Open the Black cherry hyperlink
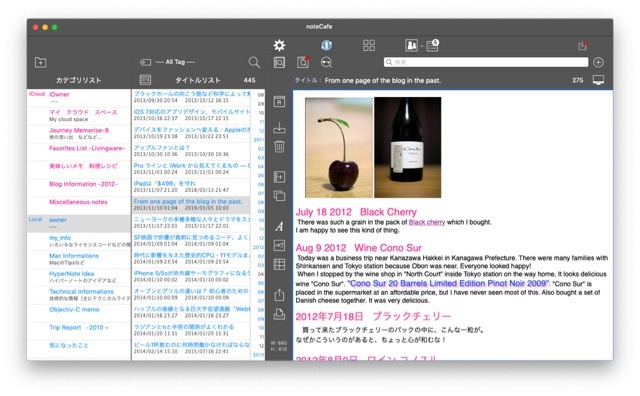This screenshot has width=640, height=396. 427,222
